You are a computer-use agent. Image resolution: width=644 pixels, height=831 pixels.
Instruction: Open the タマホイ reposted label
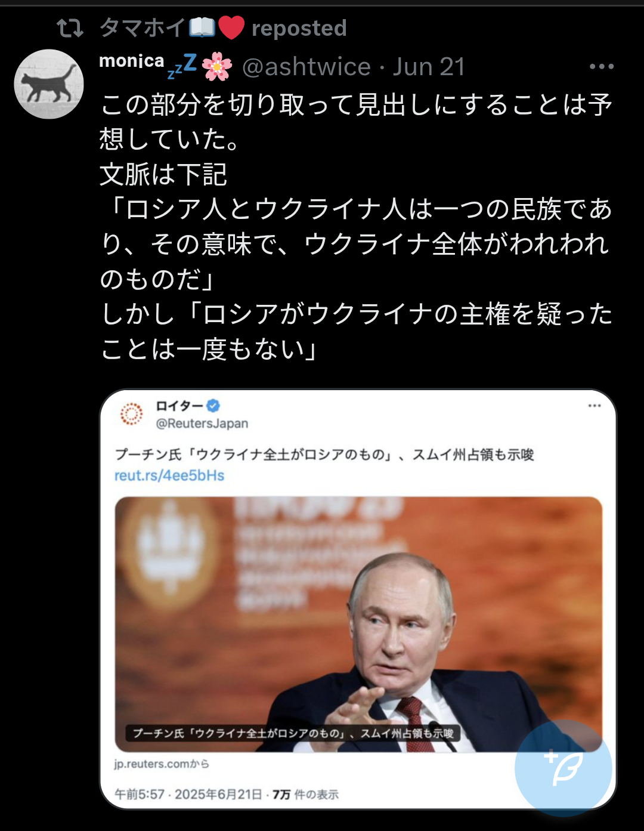[x=223, y=28]
